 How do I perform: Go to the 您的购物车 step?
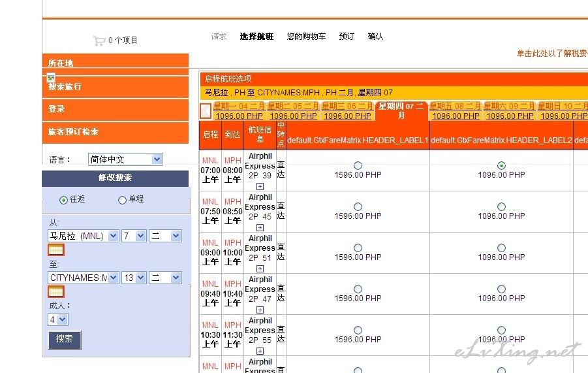(x=306, y=37)
